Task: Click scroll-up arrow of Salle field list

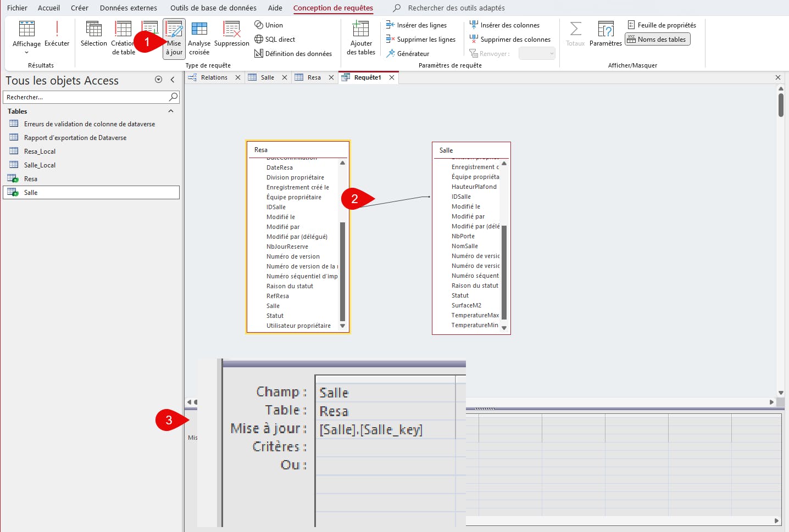Action: 504,163
